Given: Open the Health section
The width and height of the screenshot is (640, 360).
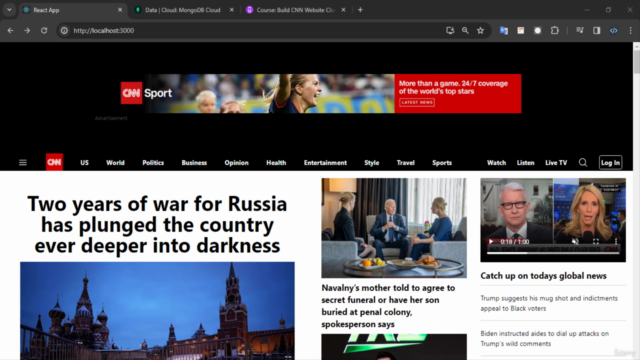Looking at the screenshot, I should tap(276, 162).
